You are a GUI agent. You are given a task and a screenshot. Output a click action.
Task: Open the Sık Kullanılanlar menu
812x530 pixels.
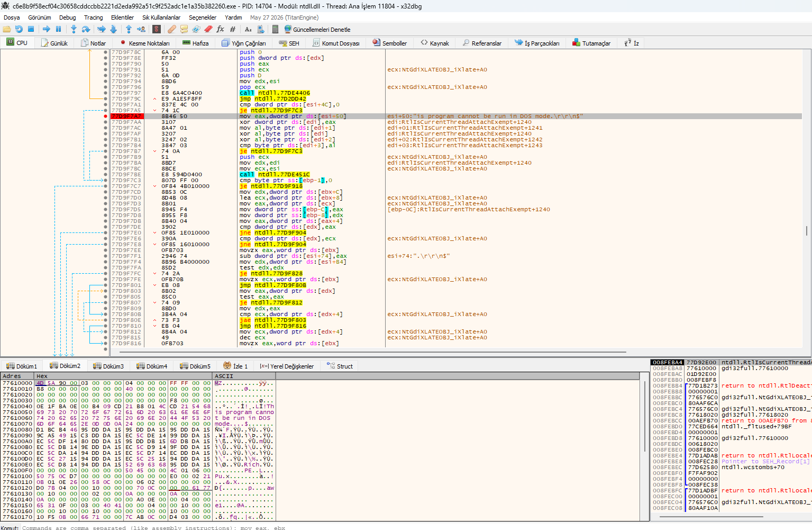click(161, 17)
